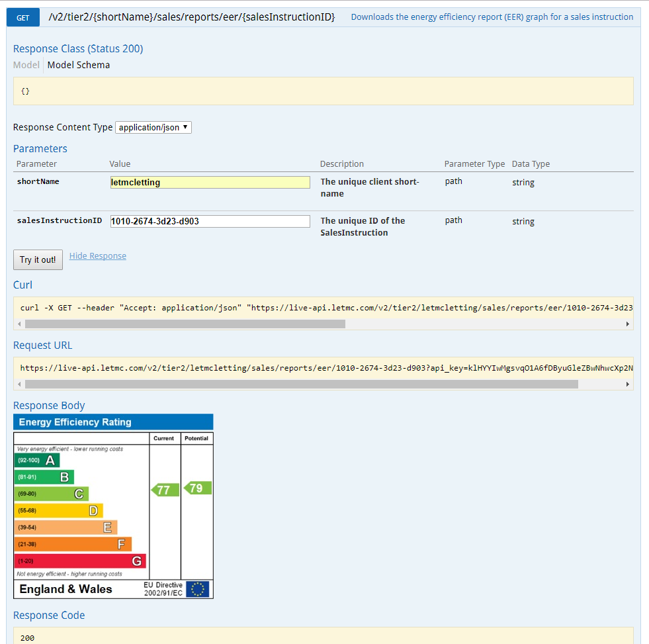649x644 pixels.
Task: Click the Response Code heading
Action: click(49, 616)
